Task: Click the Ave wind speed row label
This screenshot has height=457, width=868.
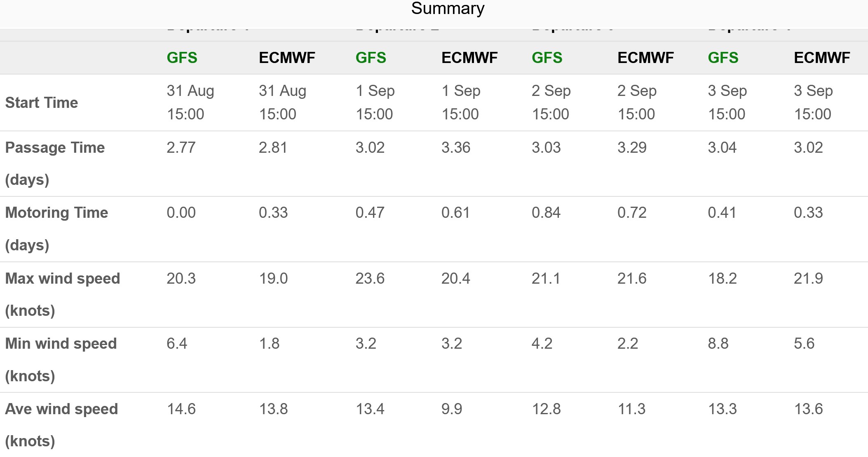Action: 61,424
